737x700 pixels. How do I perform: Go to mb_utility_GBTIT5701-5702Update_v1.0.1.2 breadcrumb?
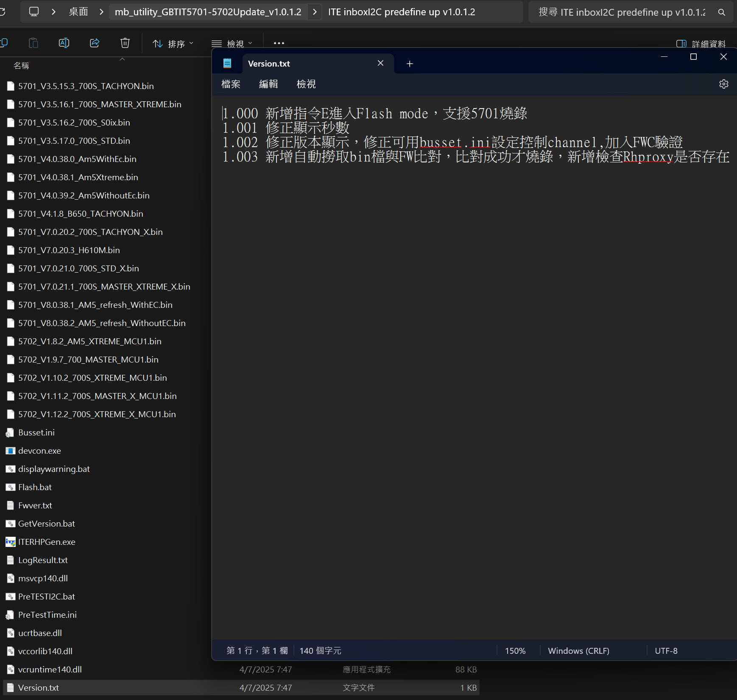click(x=208, y=12)
